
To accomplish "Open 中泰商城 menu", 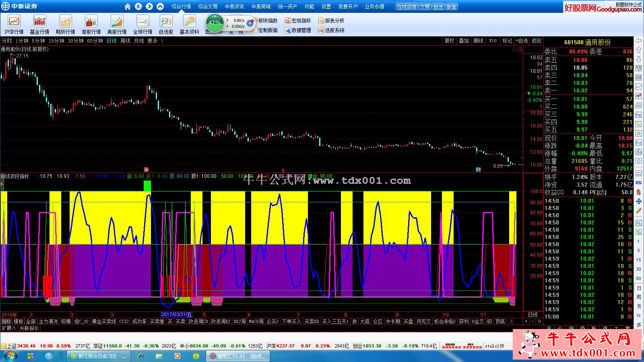I will point(261,7).
